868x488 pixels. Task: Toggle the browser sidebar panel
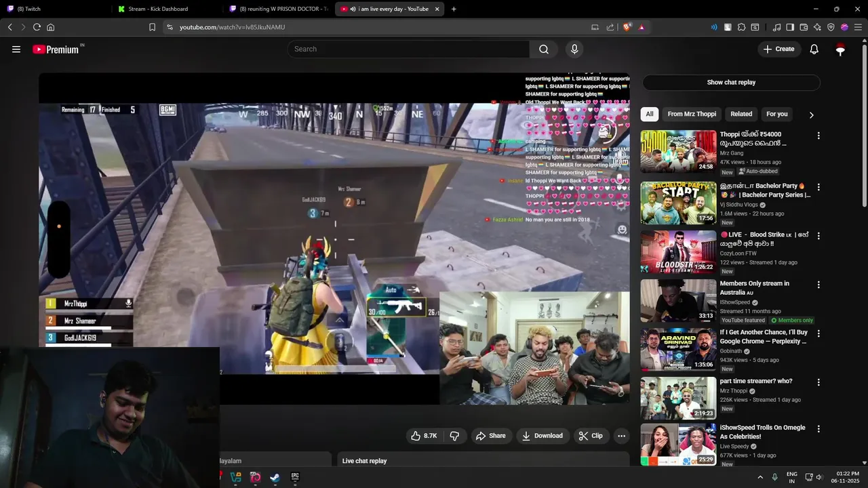pos(790,27)
